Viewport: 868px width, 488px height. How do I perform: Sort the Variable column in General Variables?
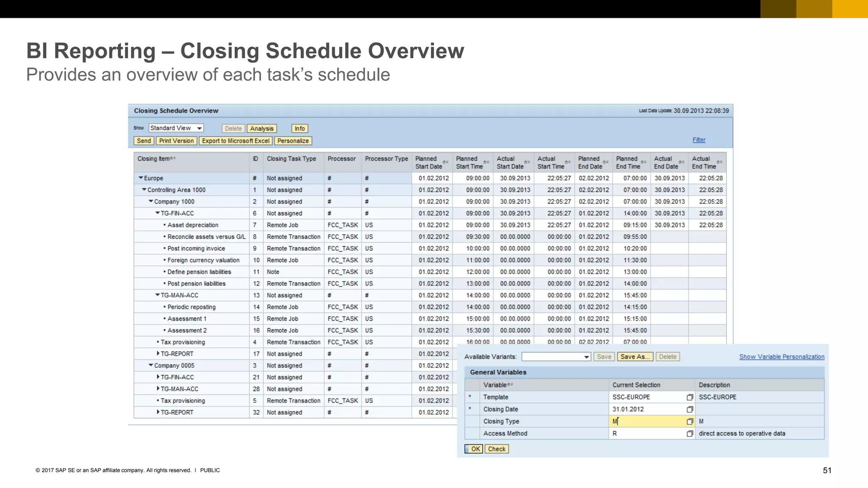(510, 385)
